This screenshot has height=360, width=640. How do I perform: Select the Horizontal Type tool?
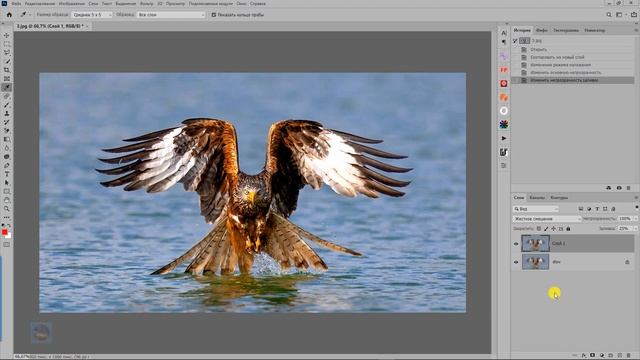click(x=7, y=174)
